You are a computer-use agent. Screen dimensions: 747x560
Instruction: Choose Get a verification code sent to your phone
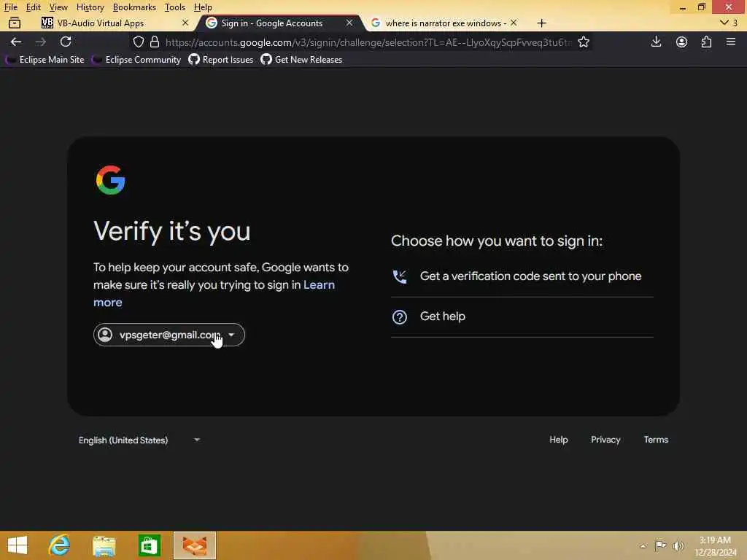click(x=522, y=276)
